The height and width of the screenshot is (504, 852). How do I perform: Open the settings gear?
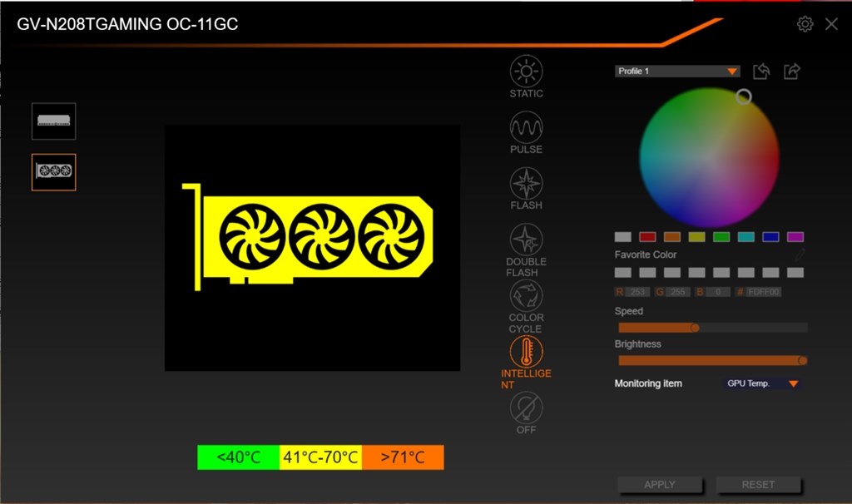point(805,24)
